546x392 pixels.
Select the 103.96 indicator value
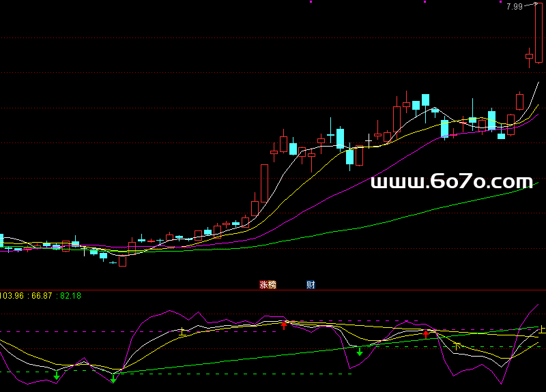click(x=13, y=295)
